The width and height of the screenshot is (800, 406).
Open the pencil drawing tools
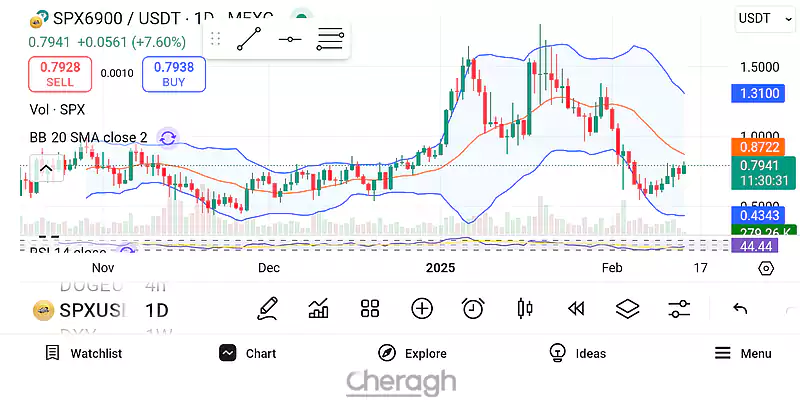(x=267, y=309)
